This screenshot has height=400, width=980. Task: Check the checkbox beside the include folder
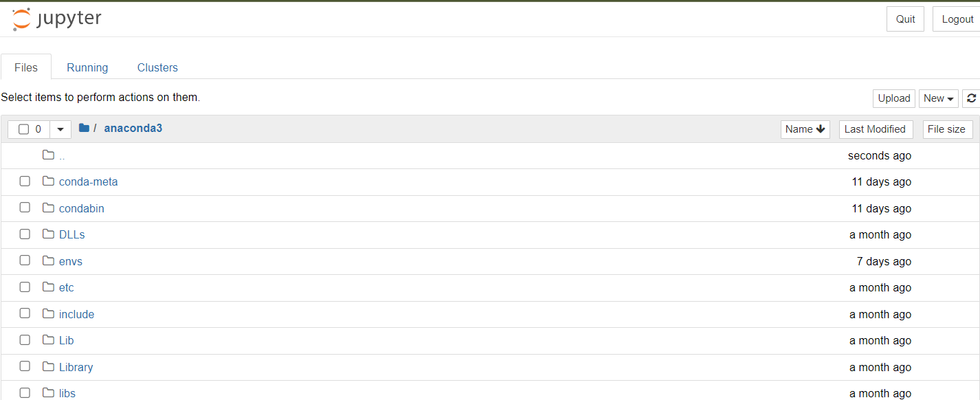pos(25,313)
